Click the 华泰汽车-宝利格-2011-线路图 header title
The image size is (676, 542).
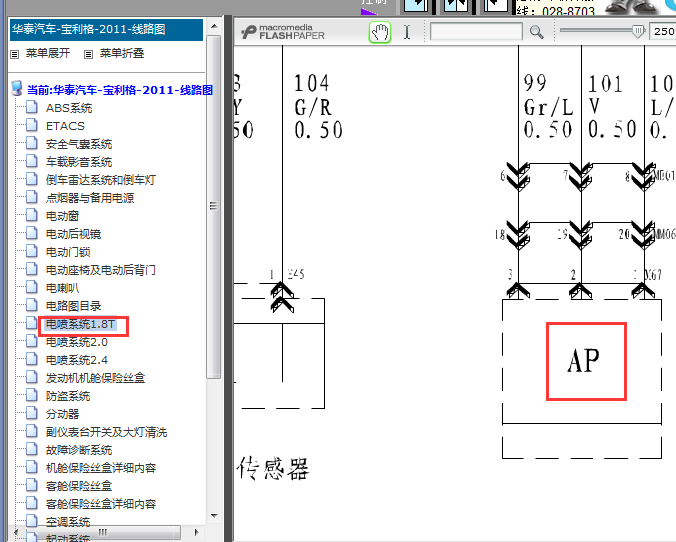click(89, 29)
